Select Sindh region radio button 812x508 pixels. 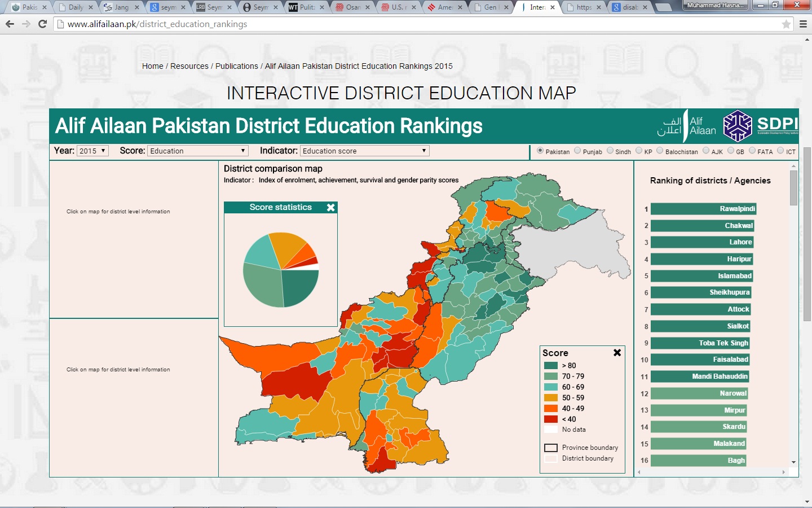[610, 151]
